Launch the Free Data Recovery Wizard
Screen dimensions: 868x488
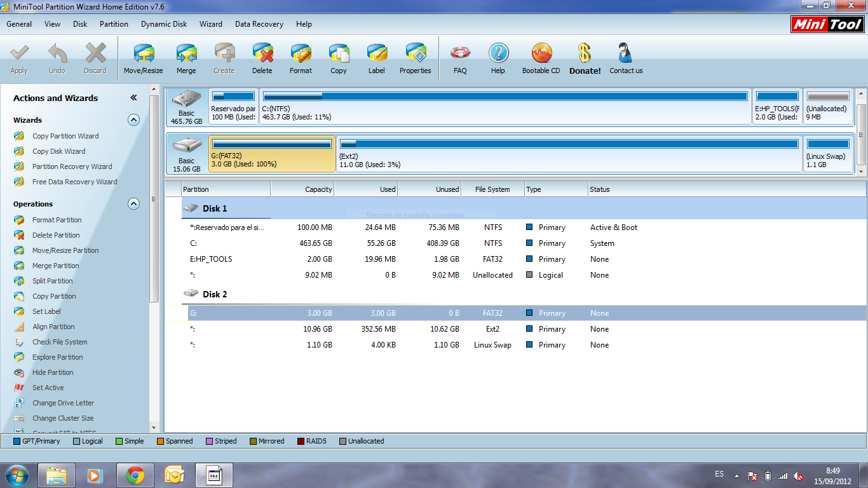pyautogui.click(x=74, y=182)
